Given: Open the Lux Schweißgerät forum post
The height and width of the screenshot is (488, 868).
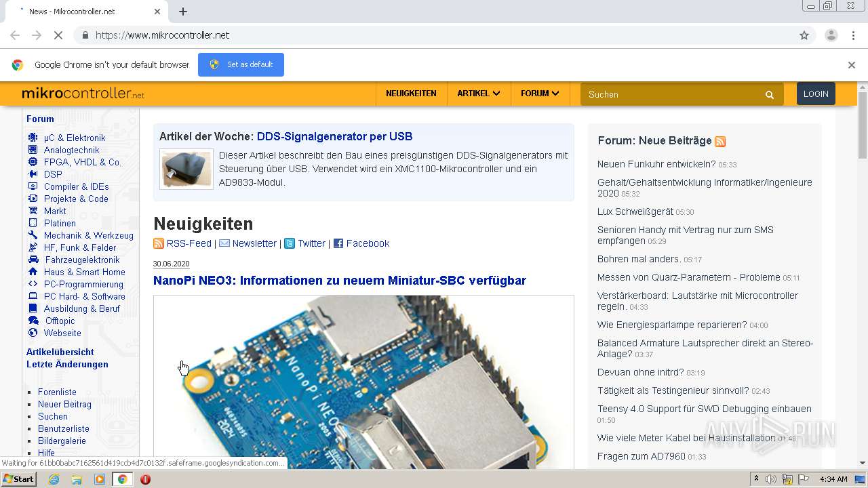Looking at the screenshot, I should (635, 211).
